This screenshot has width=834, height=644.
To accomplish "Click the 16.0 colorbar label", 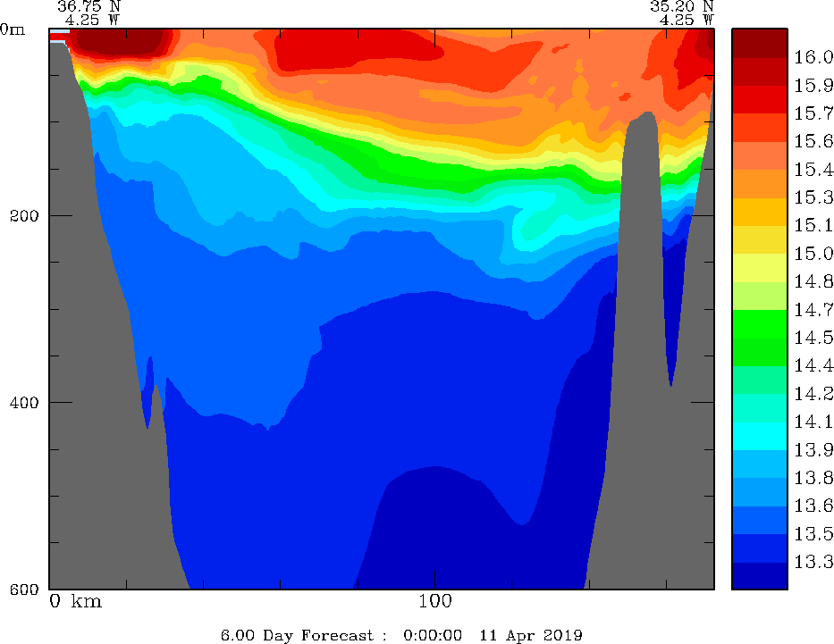I will pyautogui.click(x=813, y=57).
